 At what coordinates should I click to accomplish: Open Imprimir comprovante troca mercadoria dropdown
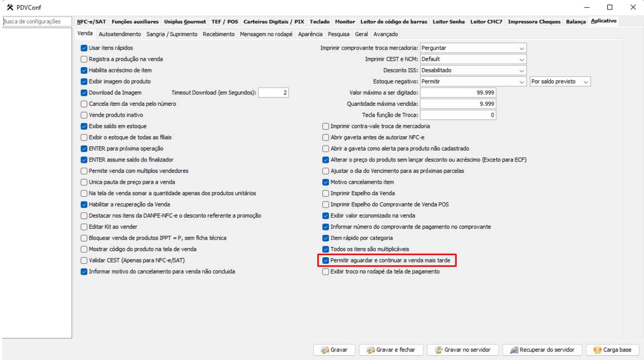[522, 48]
